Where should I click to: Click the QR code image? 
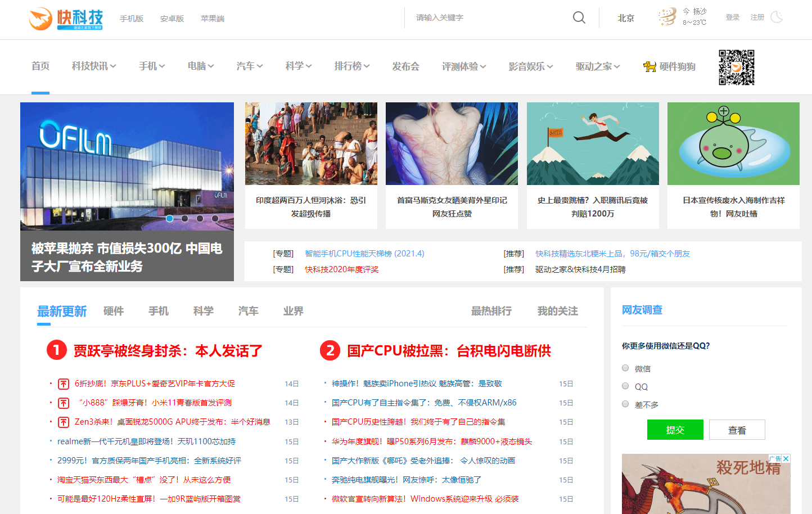(x=736, y=67)
